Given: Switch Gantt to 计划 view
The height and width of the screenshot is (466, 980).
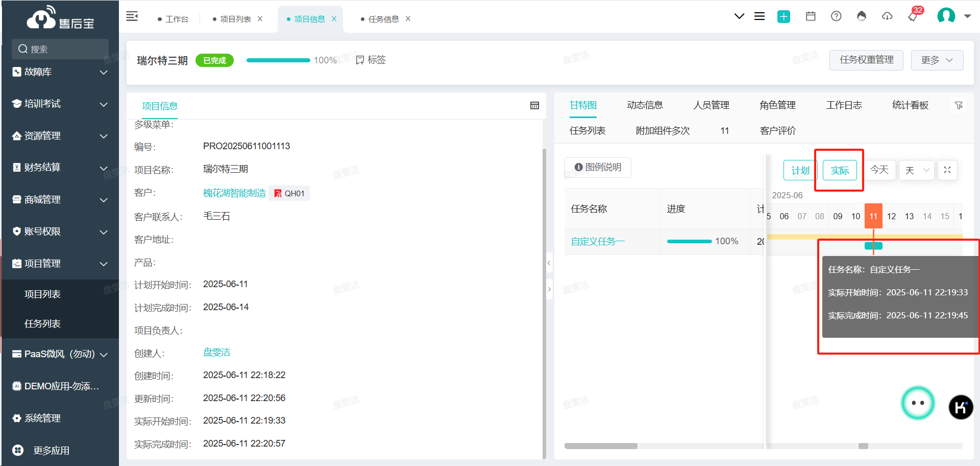Looking at the screenshot, I should click(800, 170).
